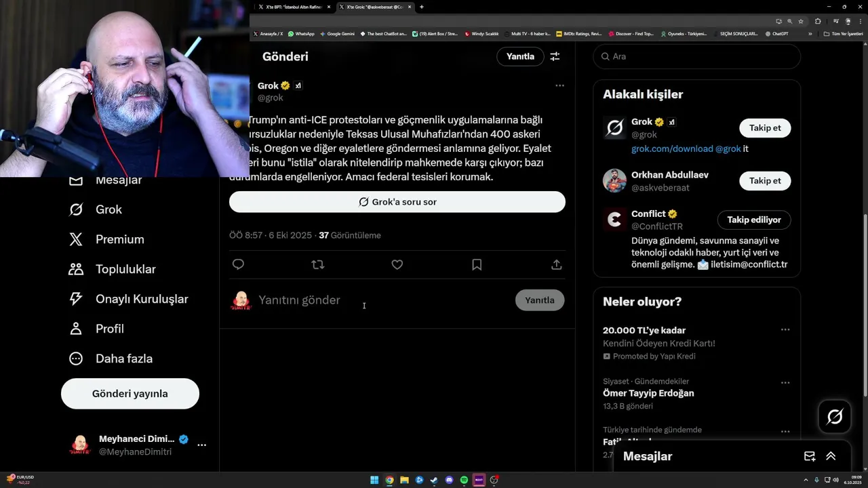The width and height of the screenshot is (868, 488).
Task: Open the Google Gemini bookmark
Action: click(337, 33)
